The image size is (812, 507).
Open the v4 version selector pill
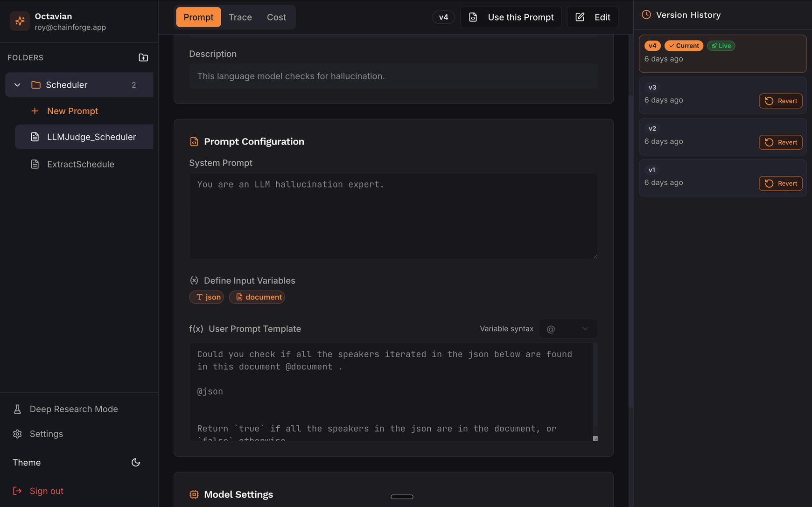(x=443, y=17)
